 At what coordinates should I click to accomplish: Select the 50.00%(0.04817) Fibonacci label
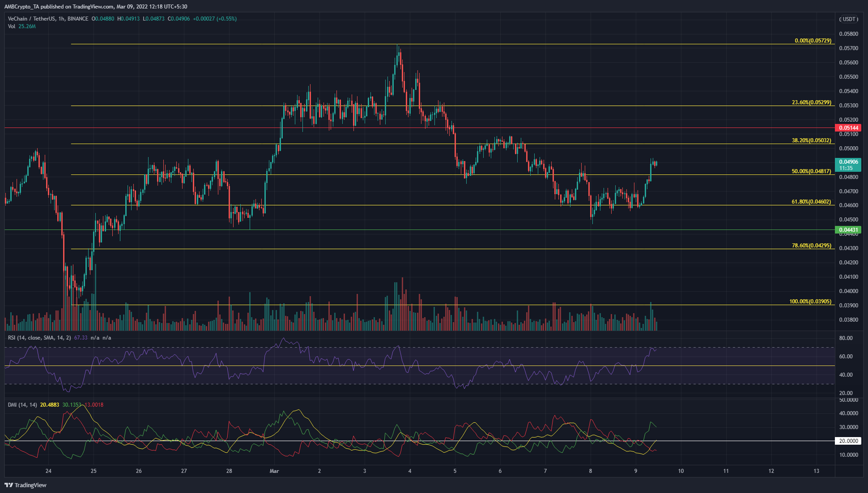point(812,171)
